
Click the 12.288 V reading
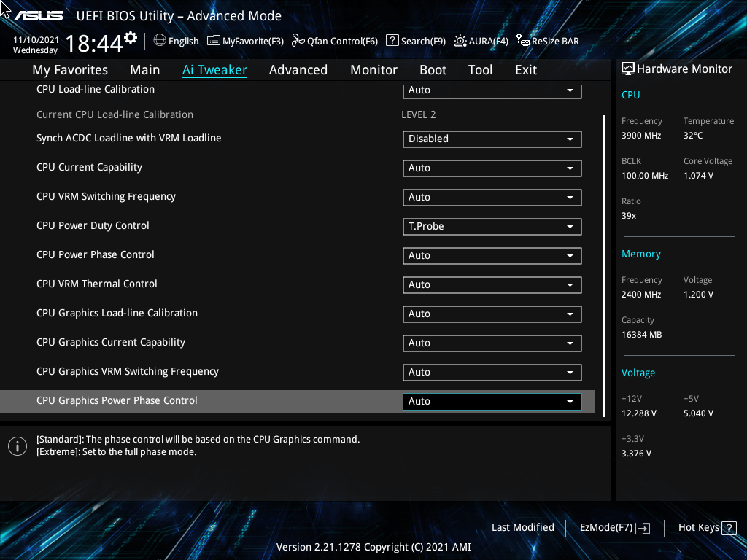pos(639,413)
